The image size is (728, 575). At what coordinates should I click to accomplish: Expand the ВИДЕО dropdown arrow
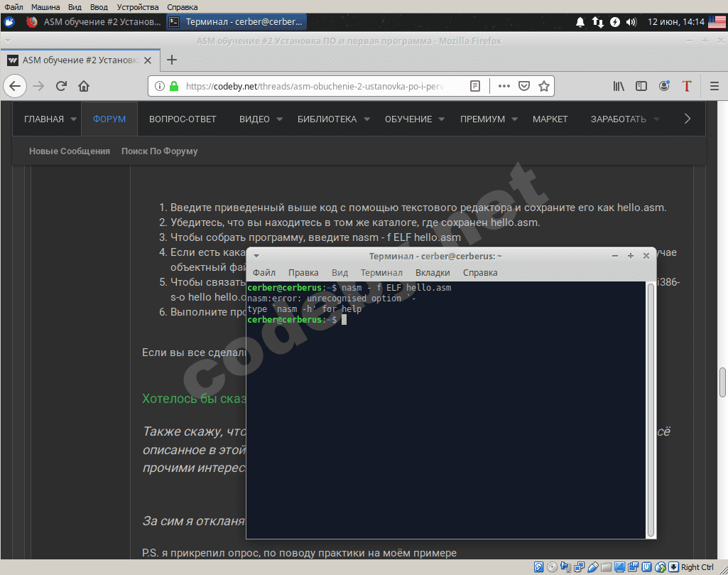(280, 119)
